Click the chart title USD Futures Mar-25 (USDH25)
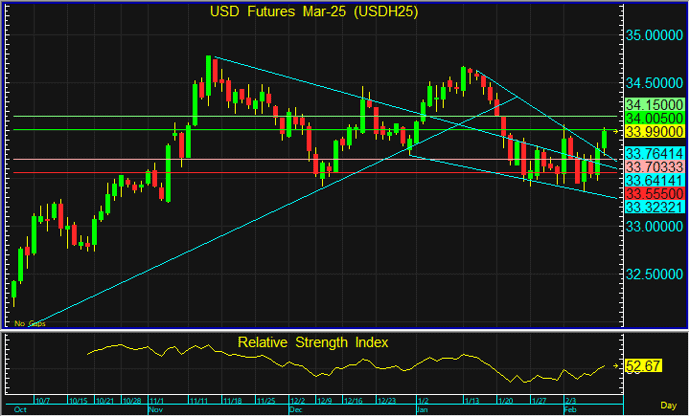690x417 pixels. [x=314, y=11]
